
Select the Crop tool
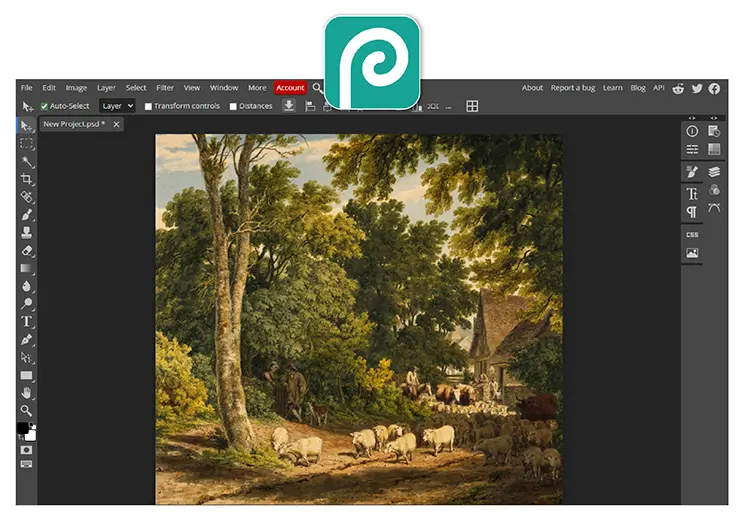[27, 179]
